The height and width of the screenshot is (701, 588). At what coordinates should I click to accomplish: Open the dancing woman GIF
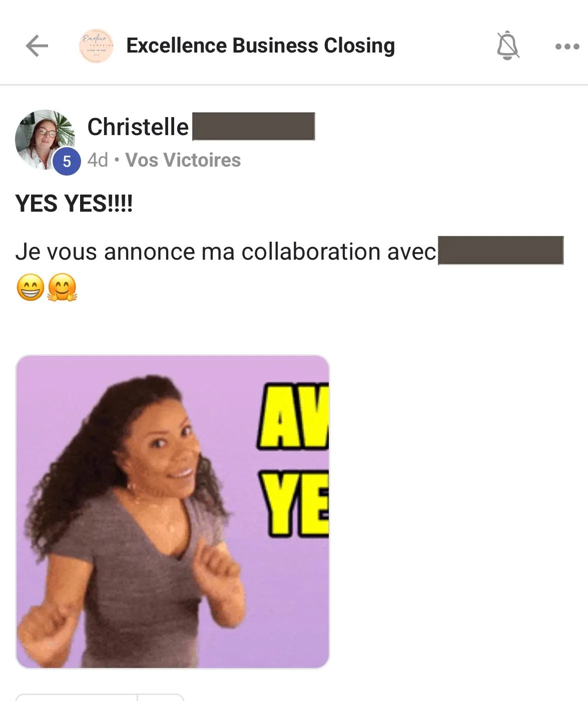173,511
